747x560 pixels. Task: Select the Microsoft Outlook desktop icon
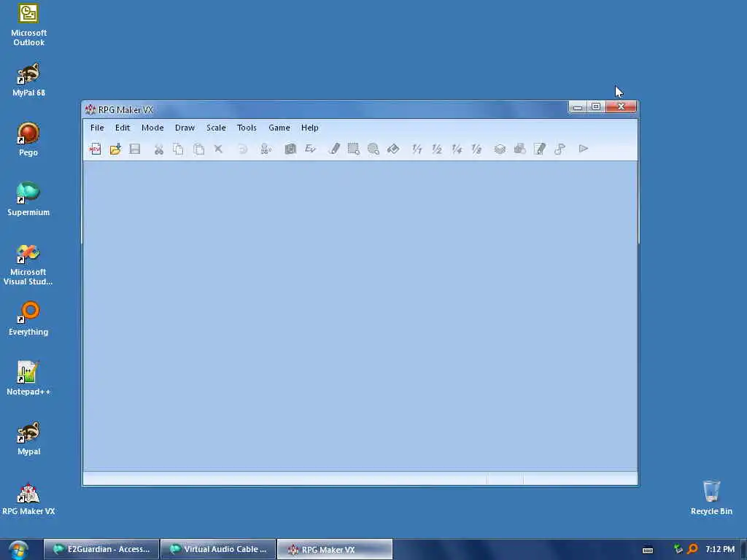point(28,25)
